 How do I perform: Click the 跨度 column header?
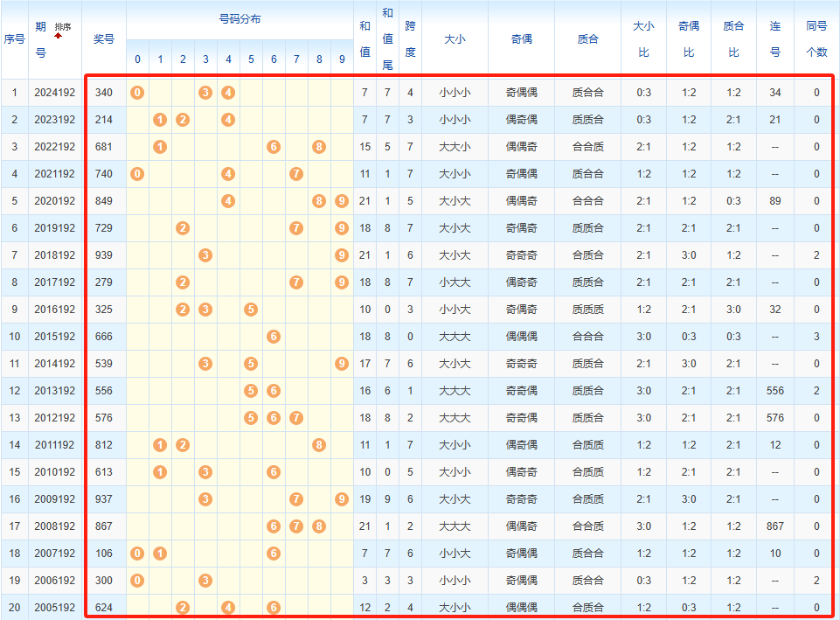[x=410, y=39]
